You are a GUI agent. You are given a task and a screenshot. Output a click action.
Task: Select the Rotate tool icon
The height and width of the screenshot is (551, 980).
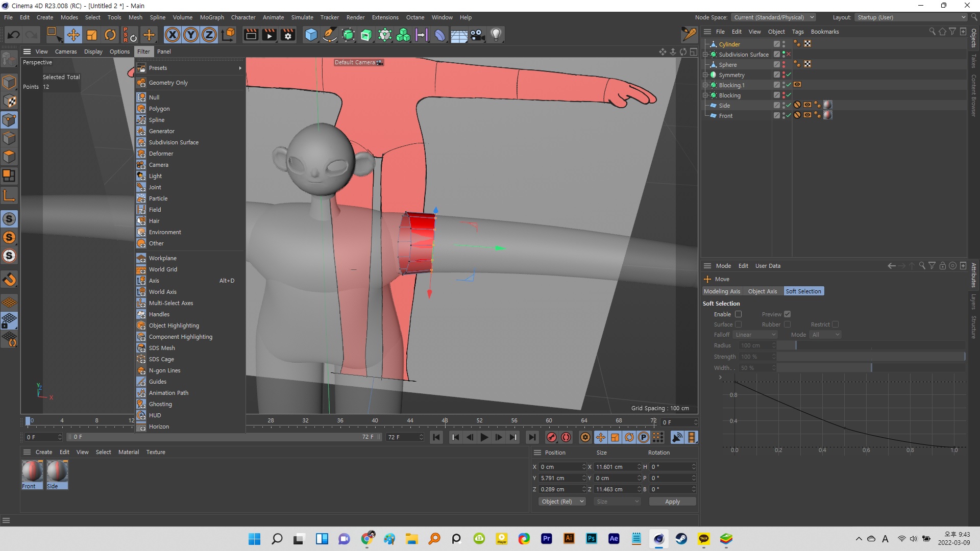(110, 35)
